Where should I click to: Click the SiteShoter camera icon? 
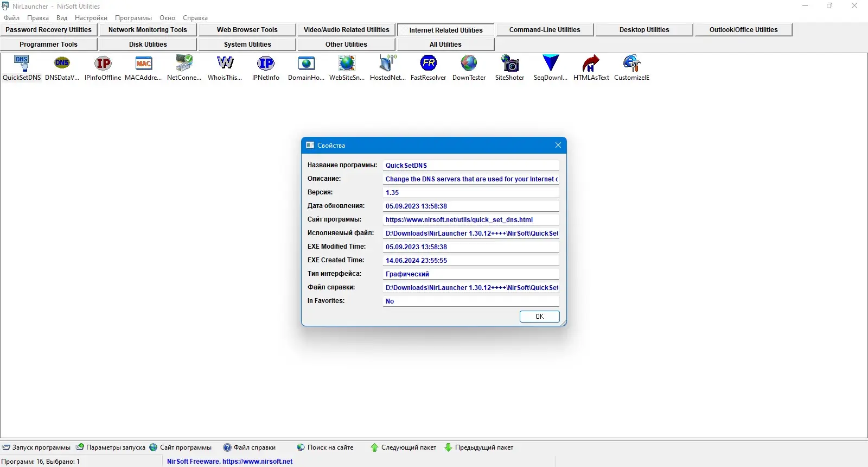click(510, 64)
